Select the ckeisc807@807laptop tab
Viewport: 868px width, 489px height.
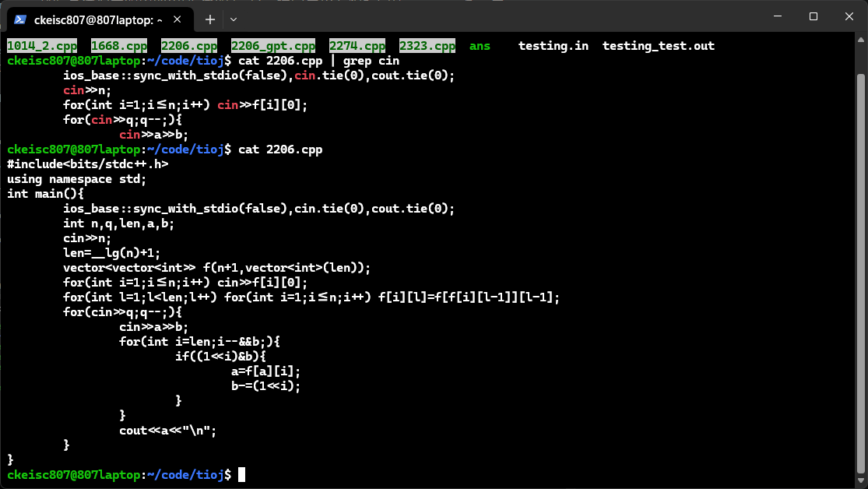(x=97, y=19)
